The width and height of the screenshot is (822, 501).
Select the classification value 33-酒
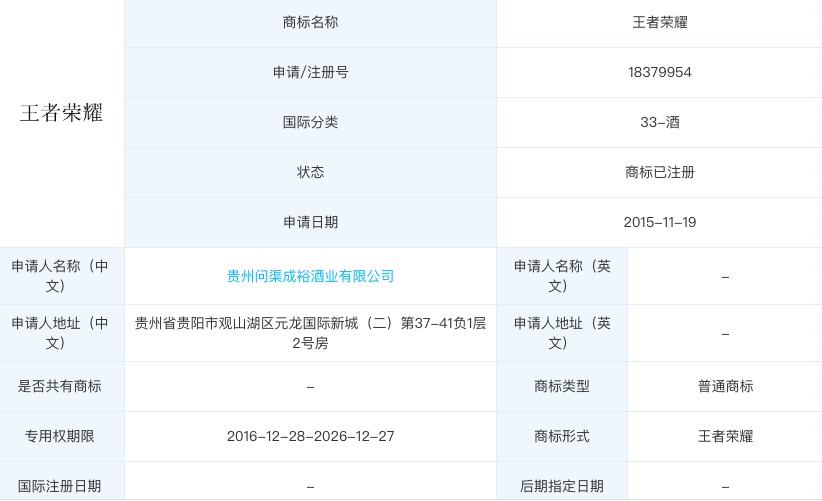pos(659,122)
